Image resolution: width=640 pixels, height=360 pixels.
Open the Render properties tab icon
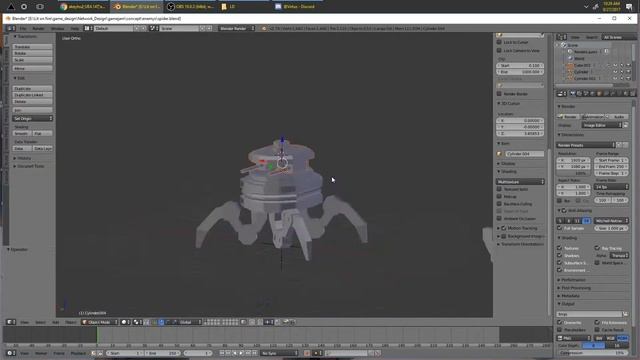[x=573, y=94]
